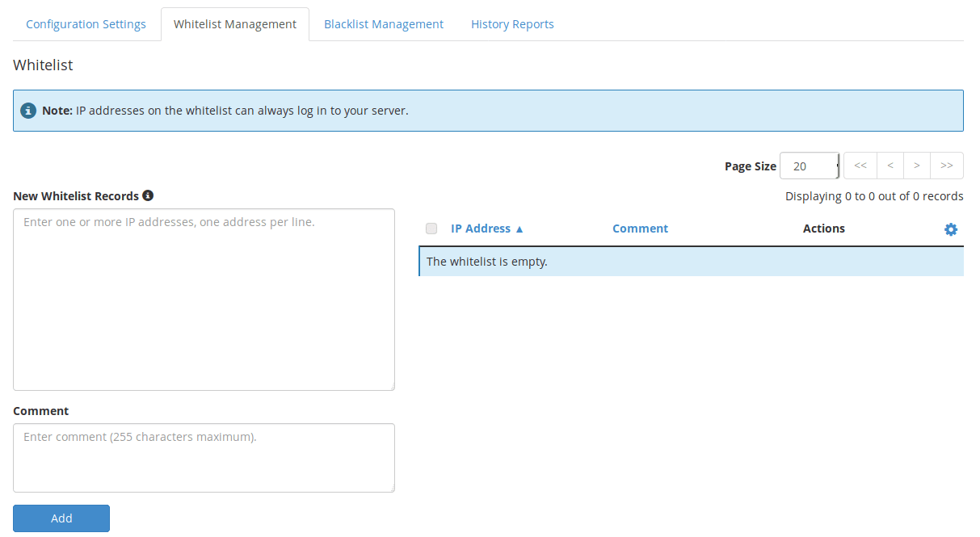This screenshot has height=537, width=980.
Task: Go to first page with << button
Action: pyautogui.click(x=860, y=166)
